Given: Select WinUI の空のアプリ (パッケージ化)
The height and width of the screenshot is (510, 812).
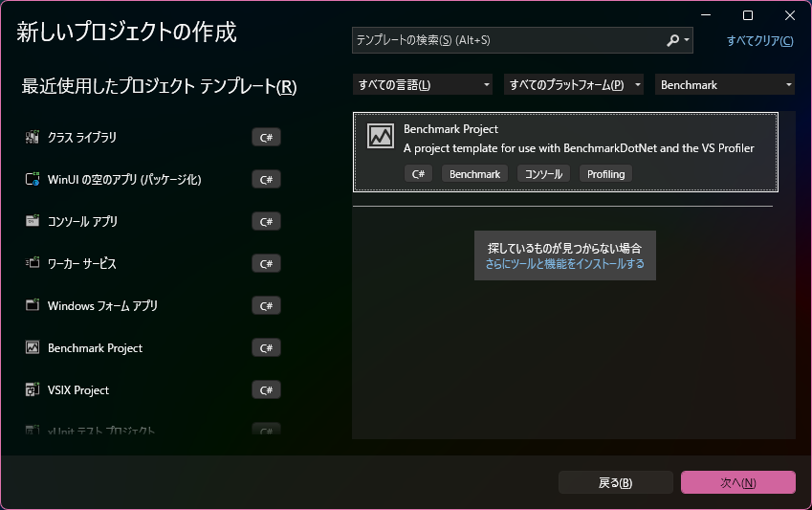Looking at the screenshot, I should (x=153, y=179).
